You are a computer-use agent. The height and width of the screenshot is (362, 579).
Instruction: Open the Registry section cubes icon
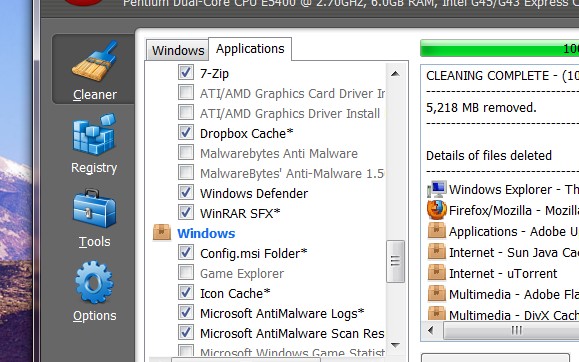pos(95,134)
